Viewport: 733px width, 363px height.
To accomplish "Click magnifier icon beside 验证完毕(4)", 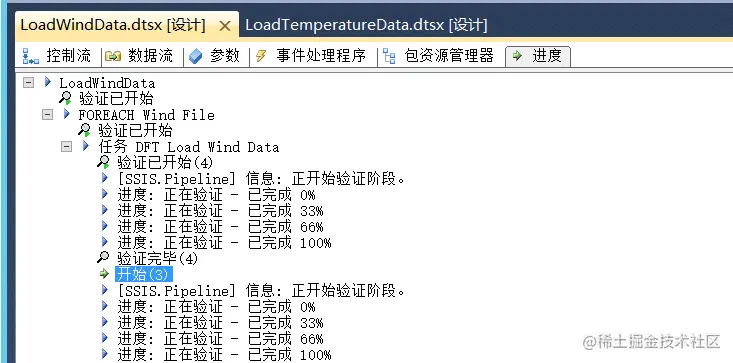I will pyautogui.click(x=103, y=257).
